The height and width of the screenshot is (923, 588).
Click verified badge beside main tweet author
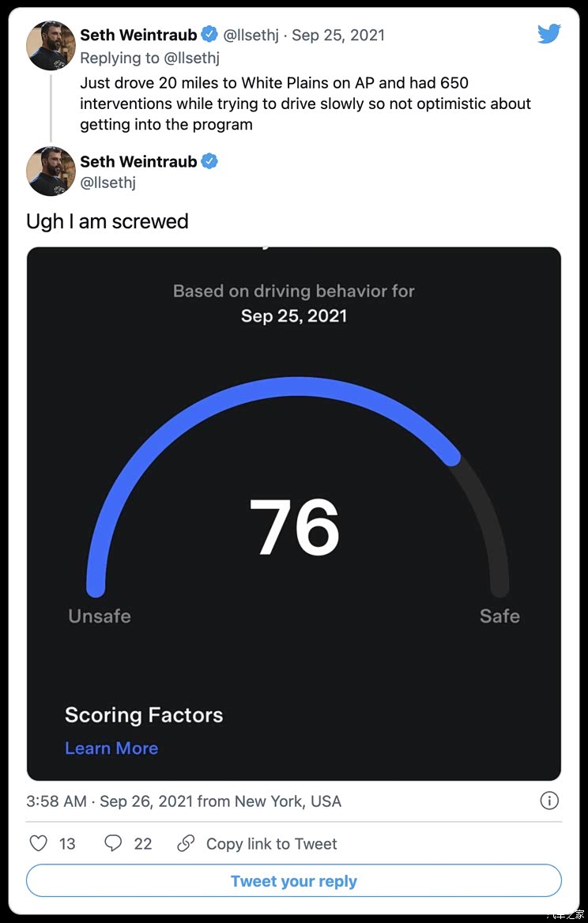tap(209, 161)
